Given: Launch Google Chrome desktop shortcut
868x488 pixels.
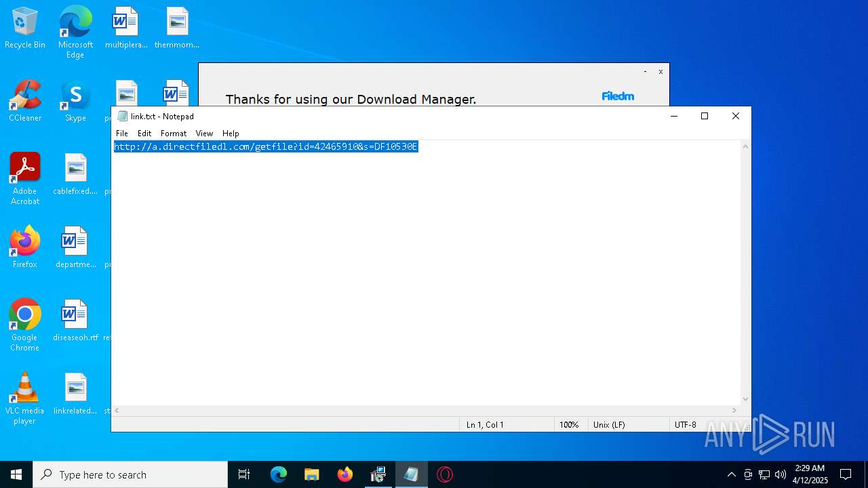Looking at the screenshot, I should (25, 325).
